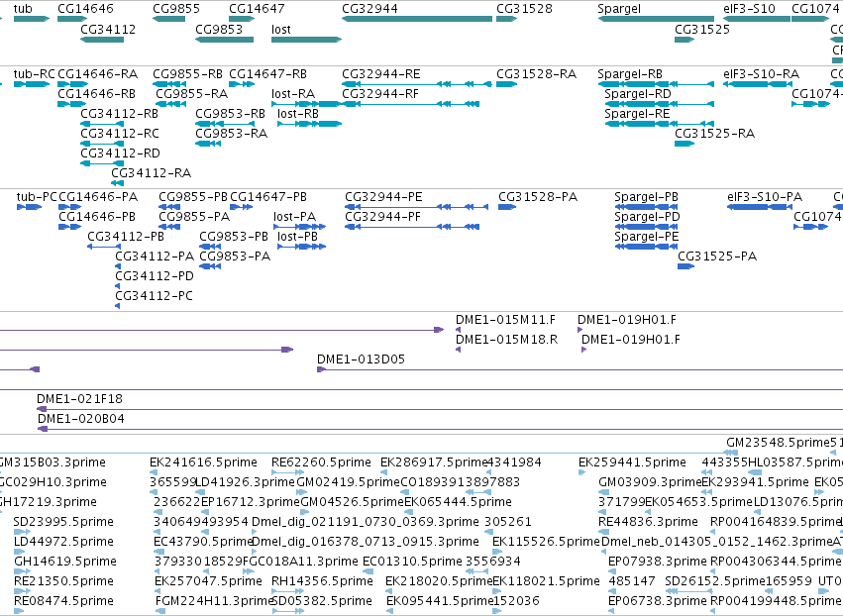Viewport: 843px width, 616px height.
Task: Click the eIF3-S10-RA transcript label
Action: point(762,74)
